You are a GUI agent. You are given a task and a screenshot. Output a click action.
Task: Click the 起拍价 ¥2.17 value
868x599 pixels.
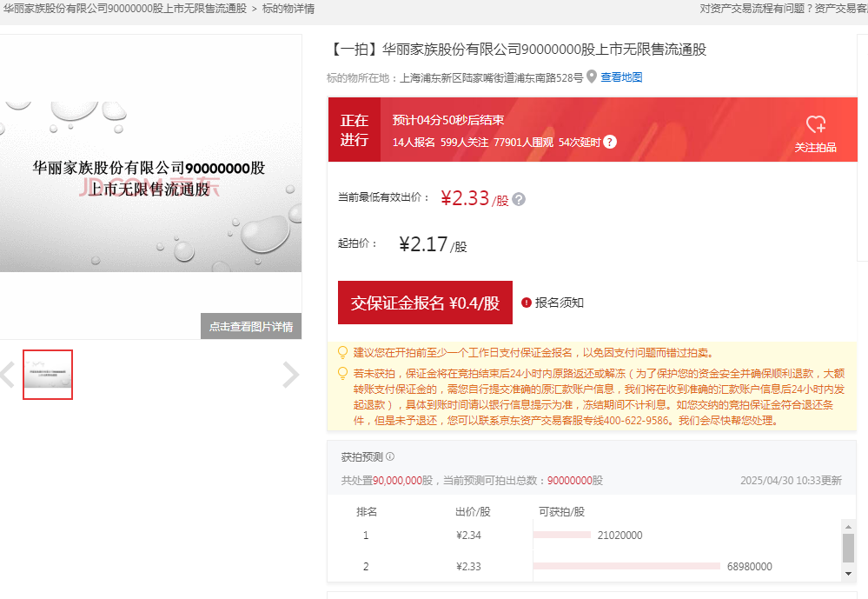click(x=433, y=244)
